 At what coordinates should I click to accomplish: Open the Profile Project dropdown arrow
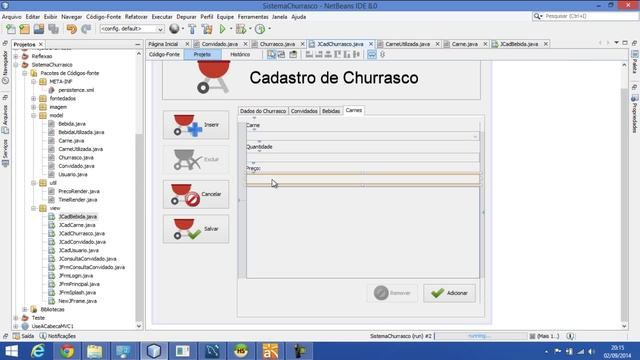coord(269,29)
